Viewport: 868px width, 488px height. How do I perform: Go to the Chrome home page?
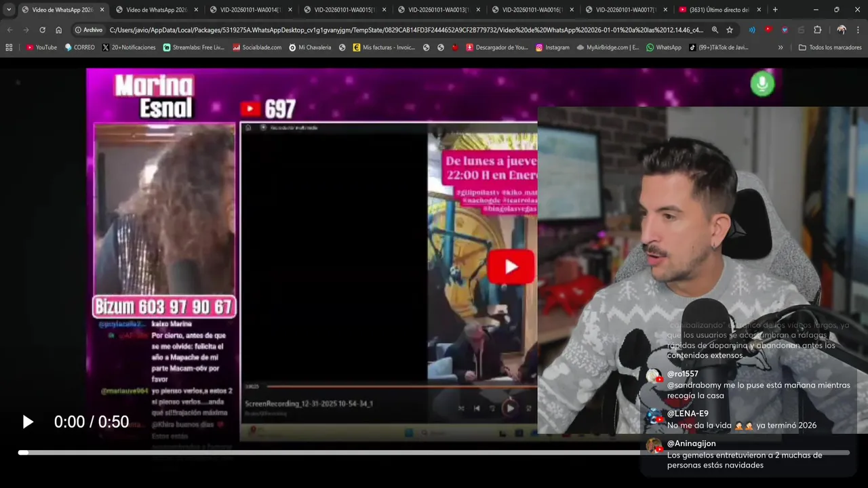pos(58,30)
